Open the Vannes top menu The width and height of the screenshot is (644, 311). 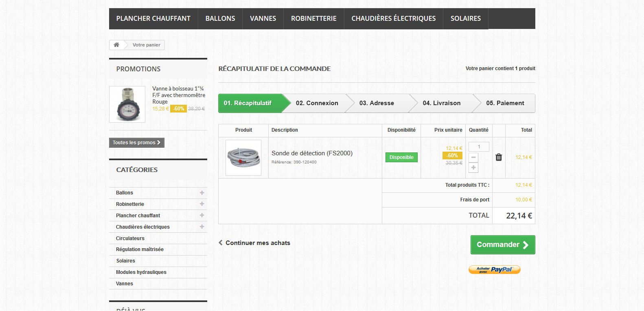[x=263, y=18]
